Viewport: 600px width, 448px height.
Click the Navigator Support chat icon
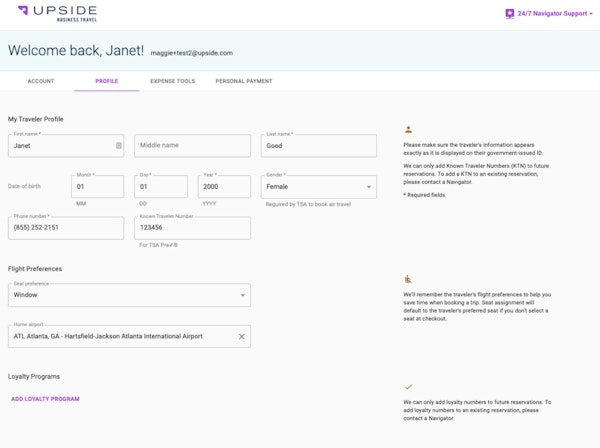(x=509, y=14)
